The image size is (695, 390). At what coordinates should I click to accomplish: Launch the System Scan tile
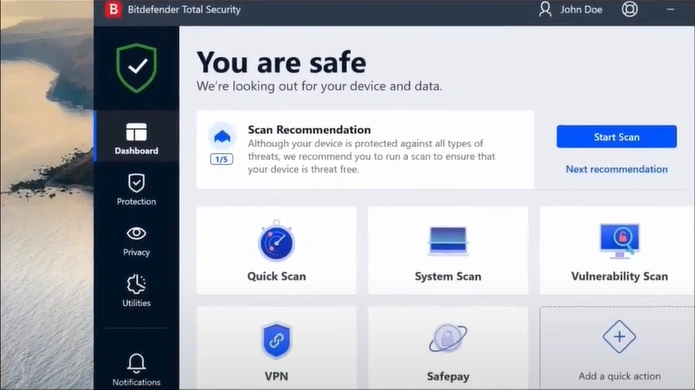pyautogui.click(x=448, y=250)
